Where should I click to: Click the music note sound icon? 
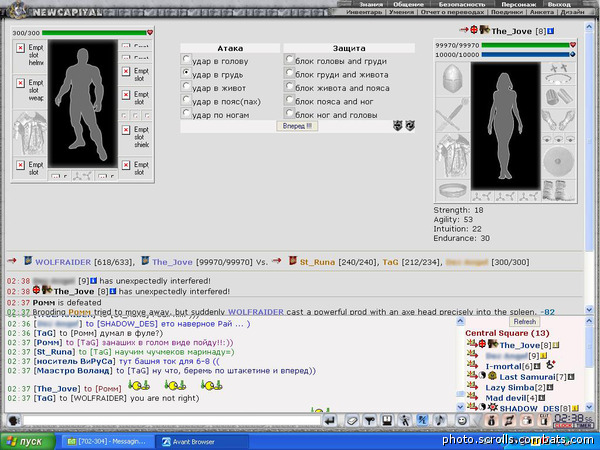(440, 421)
